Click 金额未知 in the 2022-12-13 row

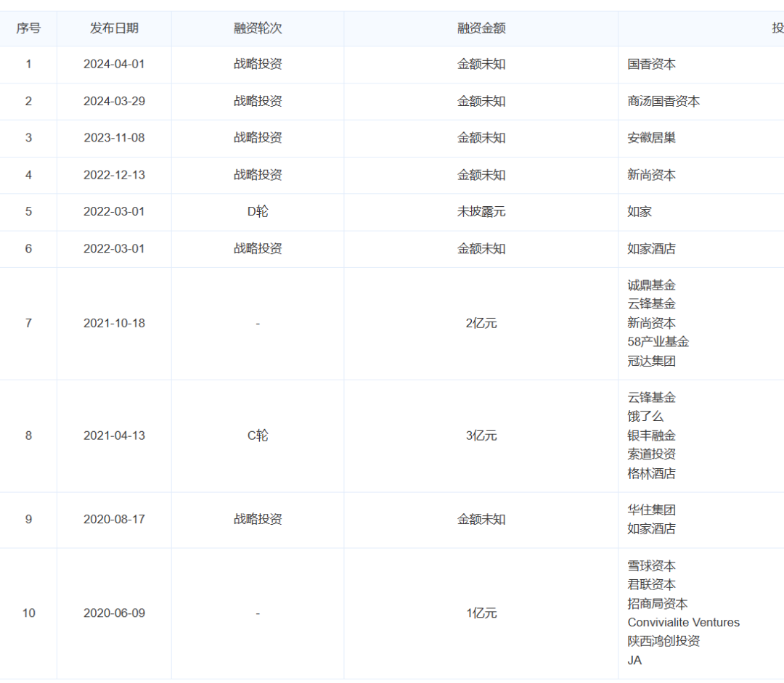pos(481,175)
